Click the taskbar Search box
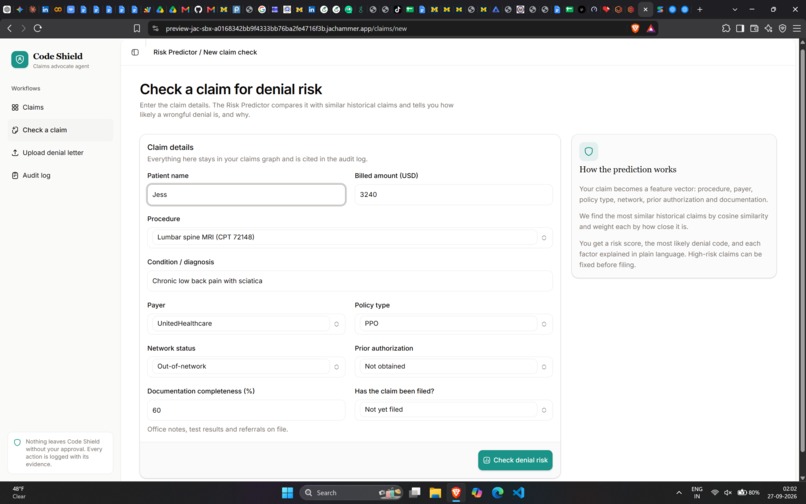The height and width of the screenshot is (504, 806). pos(351,493)
